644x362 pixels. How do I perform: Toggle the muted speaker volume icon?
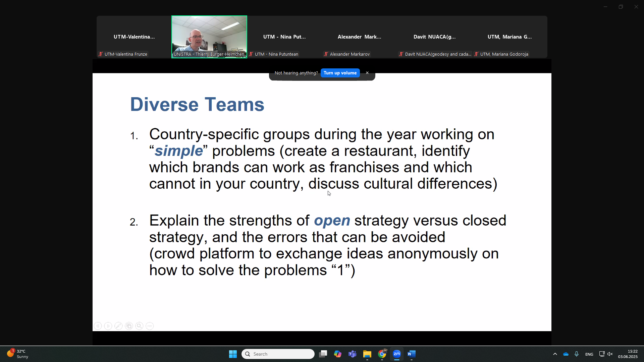[610, 354]
